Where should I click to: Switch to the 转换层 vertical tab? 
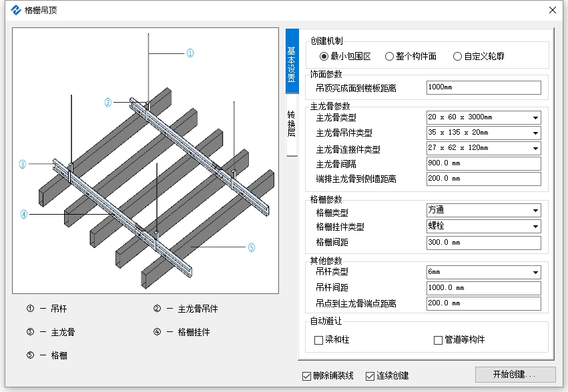292,124
